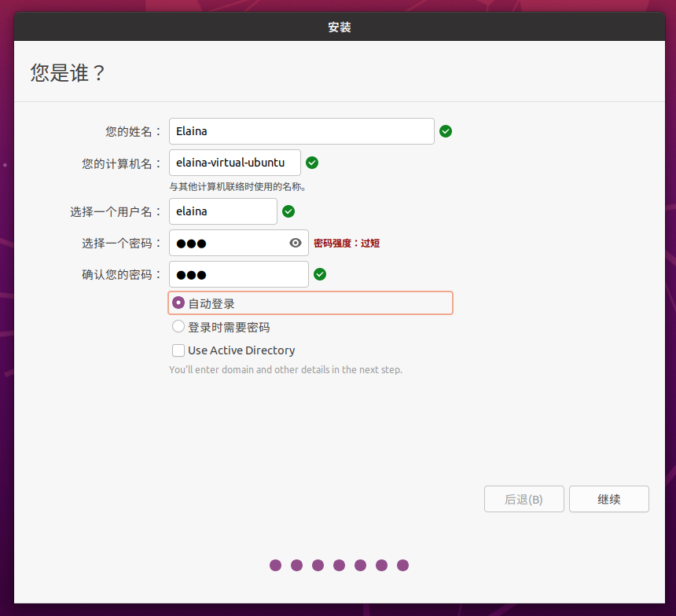The width and height of the screenshot is (676, 616).
Task: Focus the computer name field elaina-virtual-ubuntu
Action: pos(234,163)
